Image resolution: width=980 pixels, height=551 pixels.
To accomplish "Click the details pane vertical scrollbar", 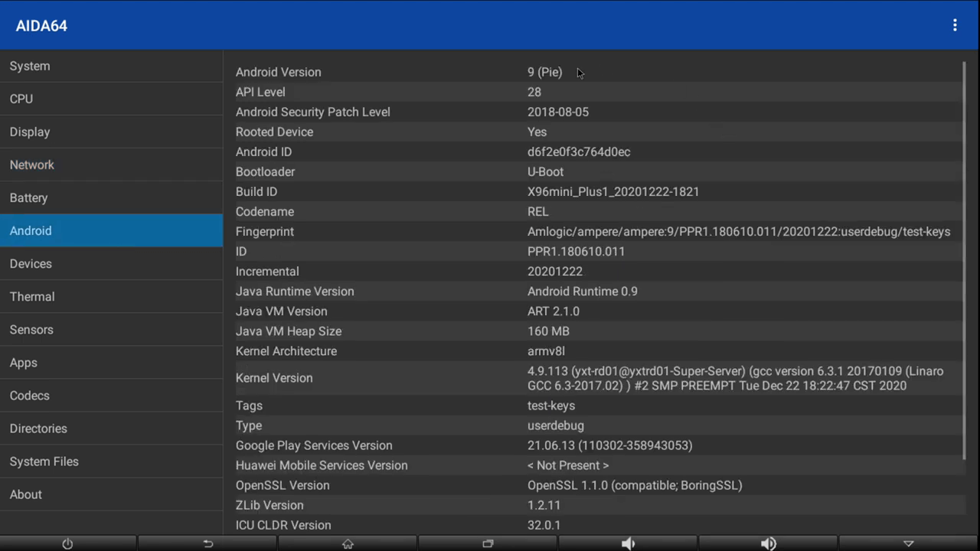I will click(963, 260).
